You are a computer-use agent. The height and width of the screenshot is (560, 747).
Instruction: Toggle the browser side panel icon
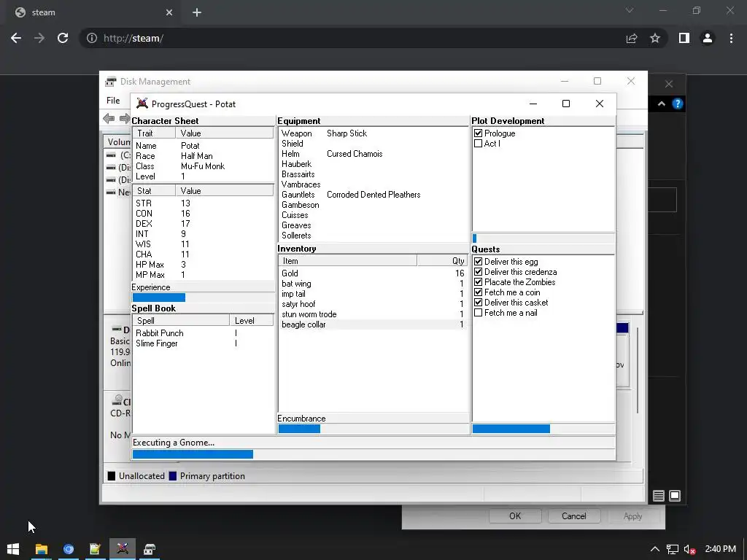click(x=684, y=38)
